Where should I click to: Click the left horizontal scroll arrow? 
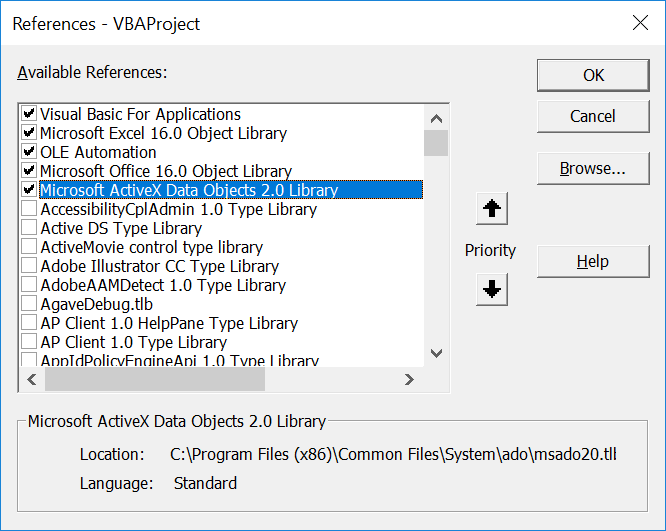click(32, 379)
